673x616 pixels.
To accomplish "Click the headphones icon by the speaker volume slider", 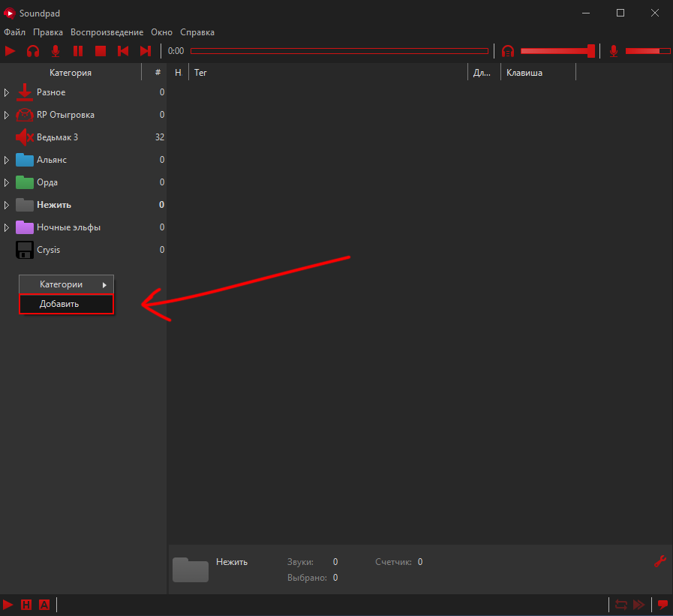I will [x=508, y=51].
